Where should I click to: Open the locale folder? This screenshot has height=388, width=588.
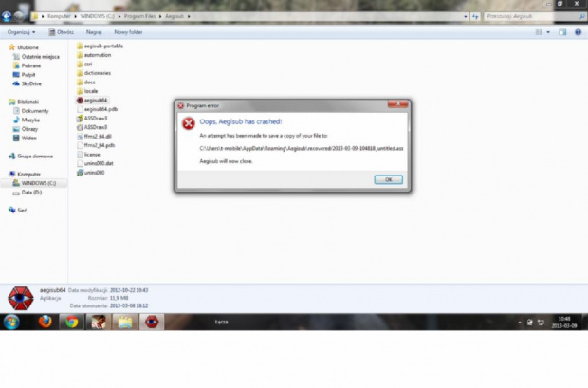(87, 91)
